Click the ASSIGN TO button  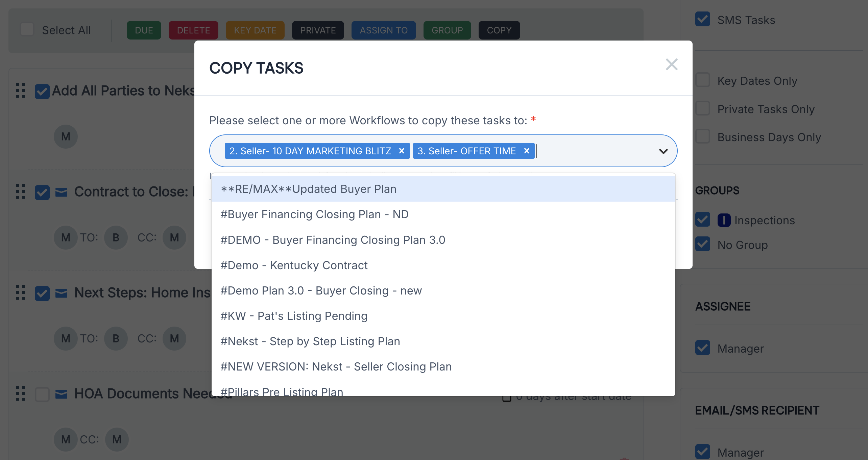tap(383, 30)
